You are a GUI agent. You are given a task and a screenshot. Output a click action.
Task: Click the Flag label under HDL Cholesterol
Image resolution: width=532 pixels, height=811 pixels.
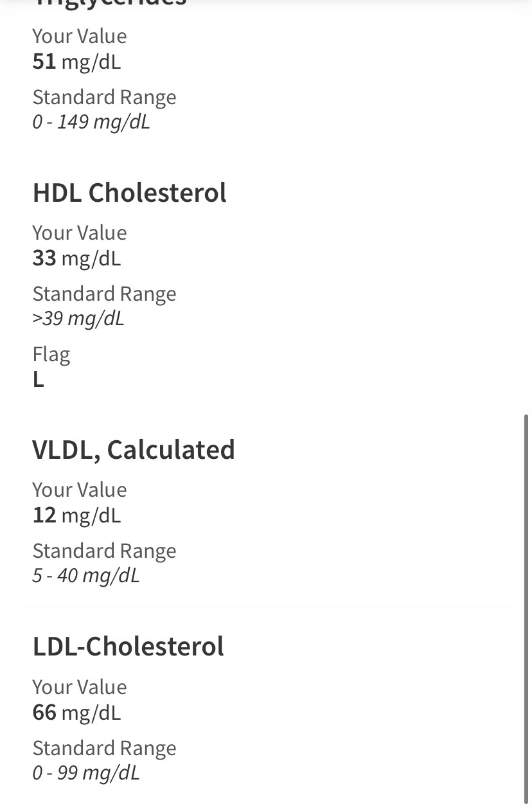coord(51,354)
